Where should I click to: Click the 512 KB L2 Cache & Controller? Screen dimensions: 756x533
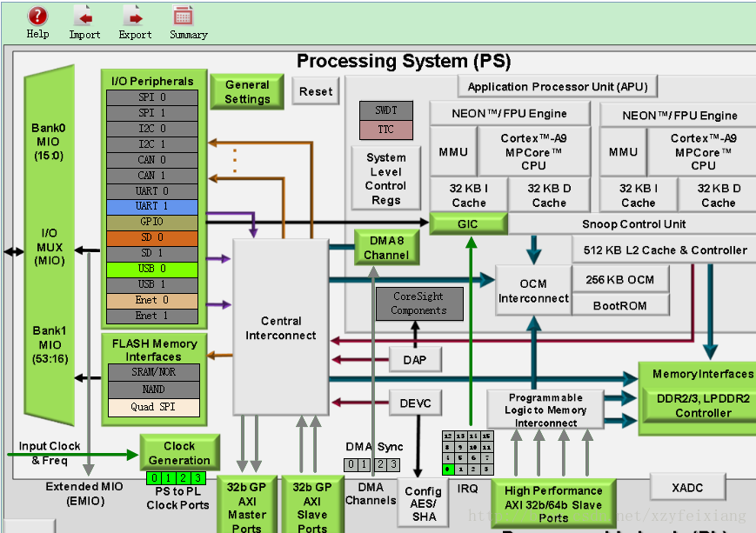click(666, 250)
